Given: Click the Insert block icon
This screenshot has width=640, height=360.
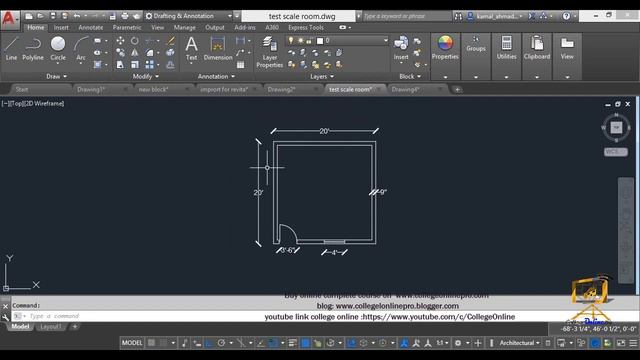Looking at the screenshot, I should pos(401,48).
